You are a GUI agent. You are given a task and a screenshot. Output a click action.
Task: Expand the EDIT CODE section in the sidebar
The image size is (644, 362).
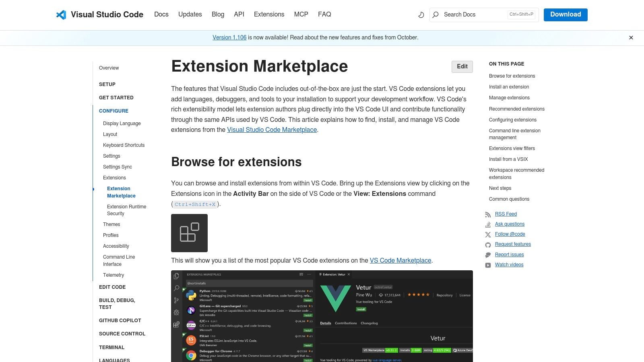pos(112,287)
